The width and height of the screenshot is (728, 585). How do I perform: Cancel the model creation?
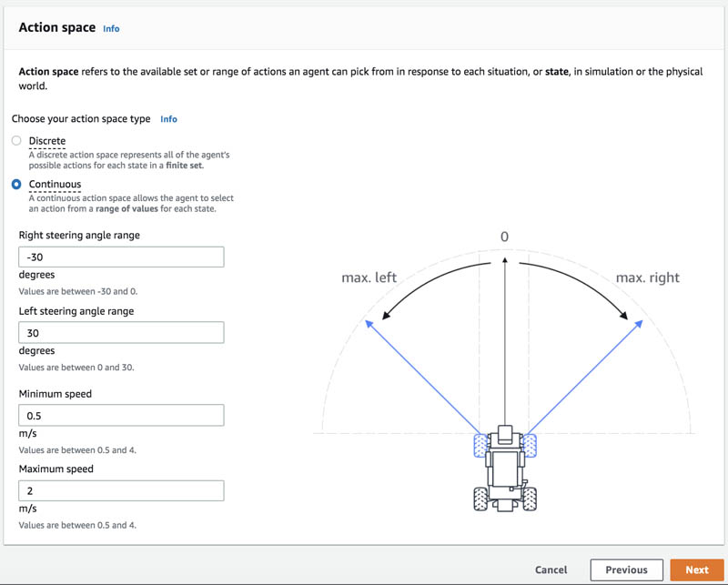click(x=551, y=570)
